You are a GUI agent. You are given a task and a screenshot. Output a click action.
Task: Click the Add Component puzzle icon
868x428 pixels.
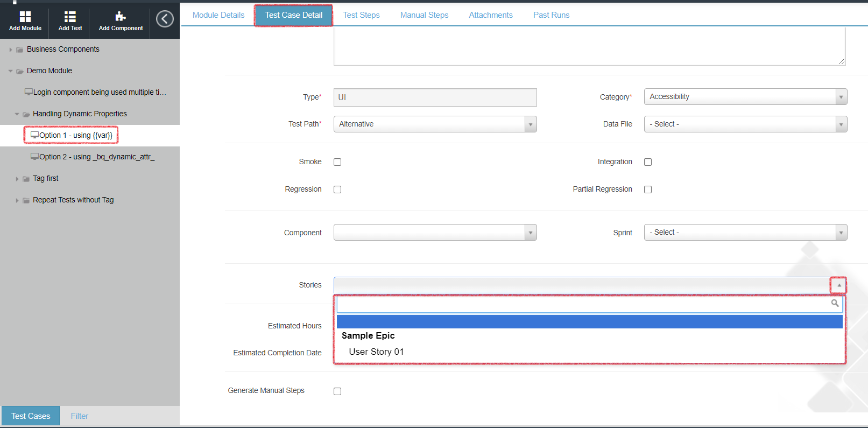point(121,17)
